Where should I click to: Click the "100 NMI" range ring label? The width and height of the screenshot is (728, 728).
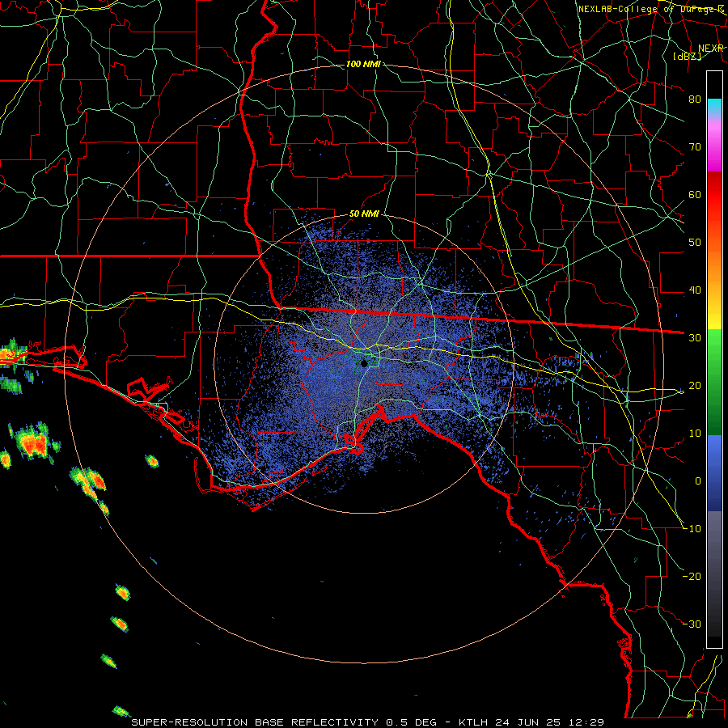[363, 64]
